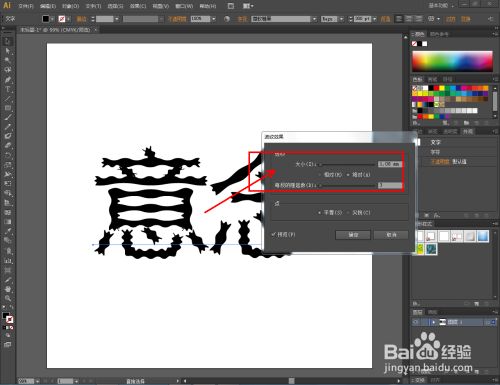Screen dimensions: 500x385
Task: Open the 视图(V) menu
Action: 160,6
